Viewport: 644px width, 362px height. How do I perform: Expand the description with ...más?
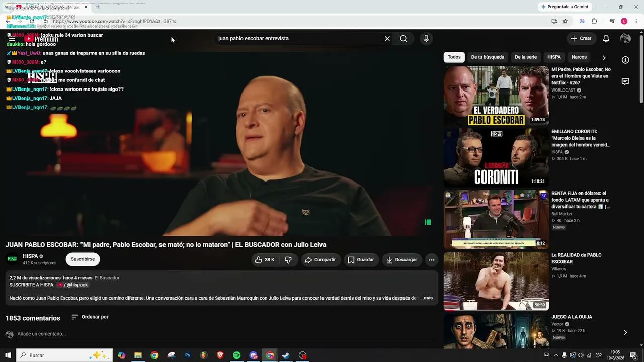(x=426, y=298)
